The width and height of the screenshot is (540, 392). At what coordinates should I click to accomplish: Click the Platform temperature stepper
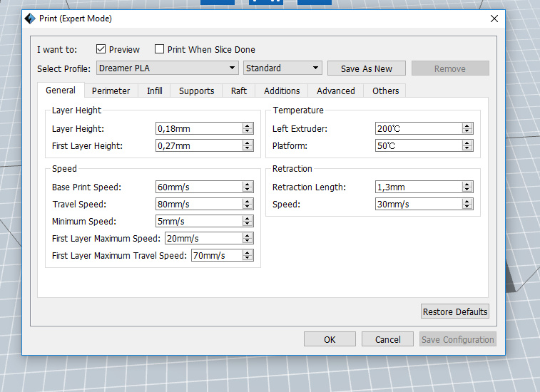(x=467, y=145)
